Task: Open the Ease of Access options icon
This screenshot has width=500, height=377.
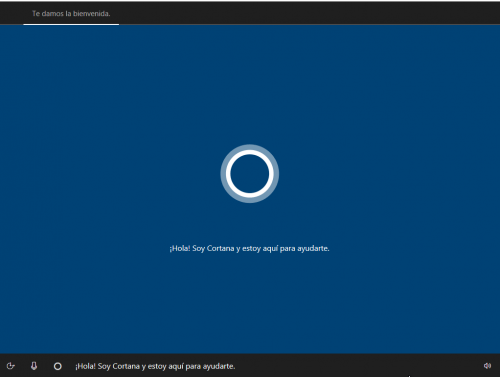Action: tap(11, 366)
